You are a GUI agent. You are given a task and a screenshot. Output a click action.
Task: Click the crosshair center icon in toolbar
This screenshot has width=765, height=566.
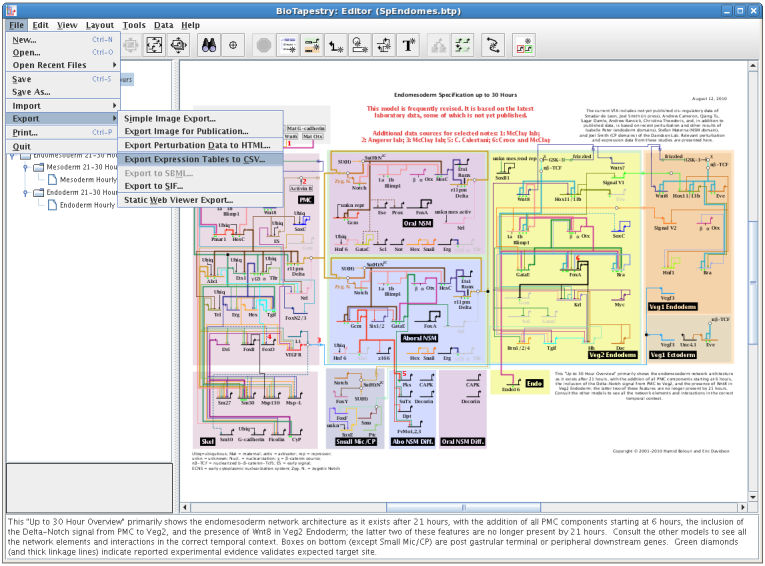233,44
